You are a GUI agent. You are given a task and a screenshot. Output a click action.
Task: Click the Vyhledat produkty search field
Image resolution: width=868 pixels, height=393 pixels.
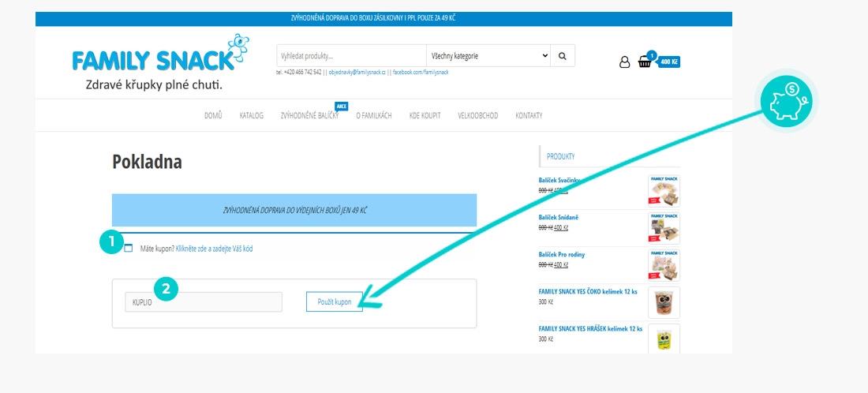(x=351, y=56)
